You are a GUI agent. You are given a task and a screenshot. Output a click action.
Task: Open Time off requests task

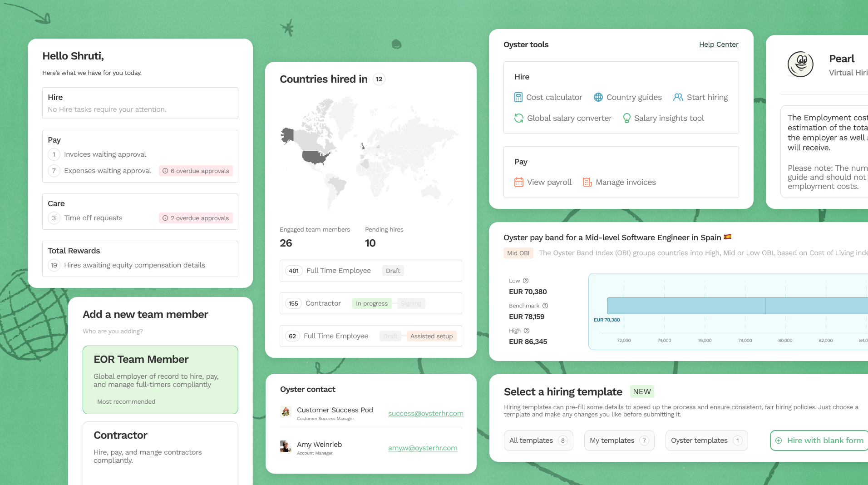point(93,218)
